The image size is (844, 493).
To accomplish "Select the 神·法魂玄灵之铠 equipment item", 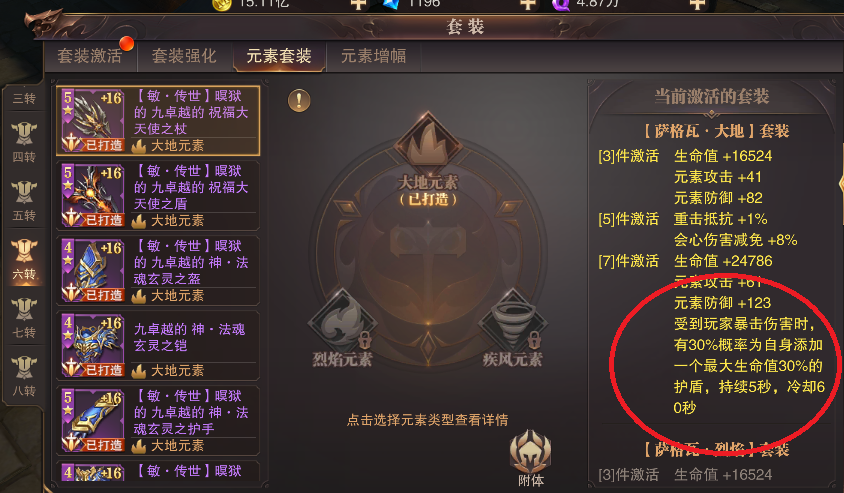I will [x=158, y=346].
